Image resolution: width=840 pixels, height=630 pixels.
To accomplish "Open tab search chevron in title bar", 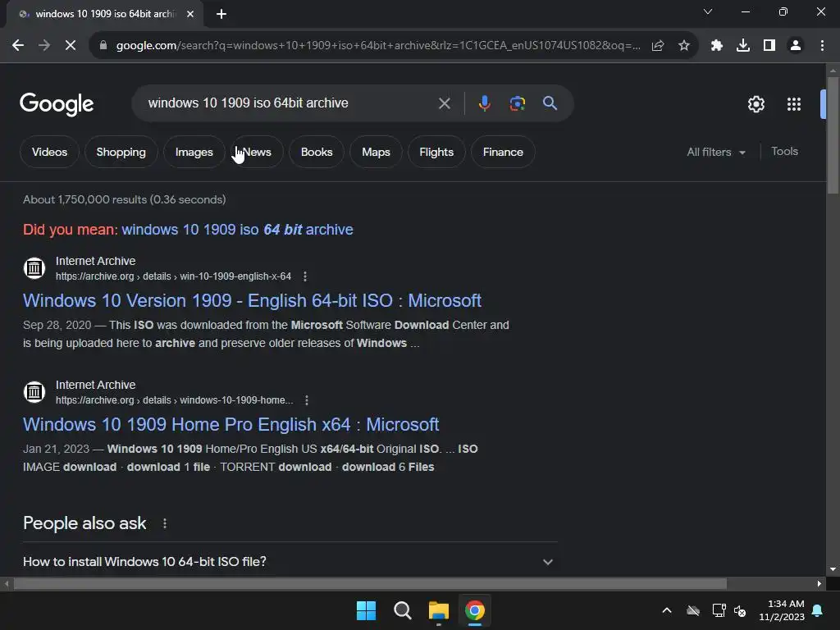I will pyautogui.click(x=708, y=11).
